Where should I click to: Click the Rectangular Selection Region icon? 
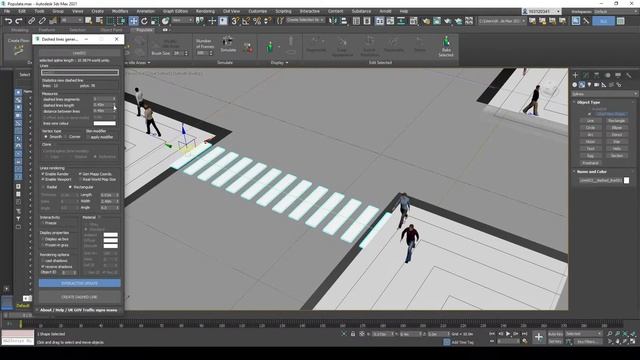(x=111, y=20)
